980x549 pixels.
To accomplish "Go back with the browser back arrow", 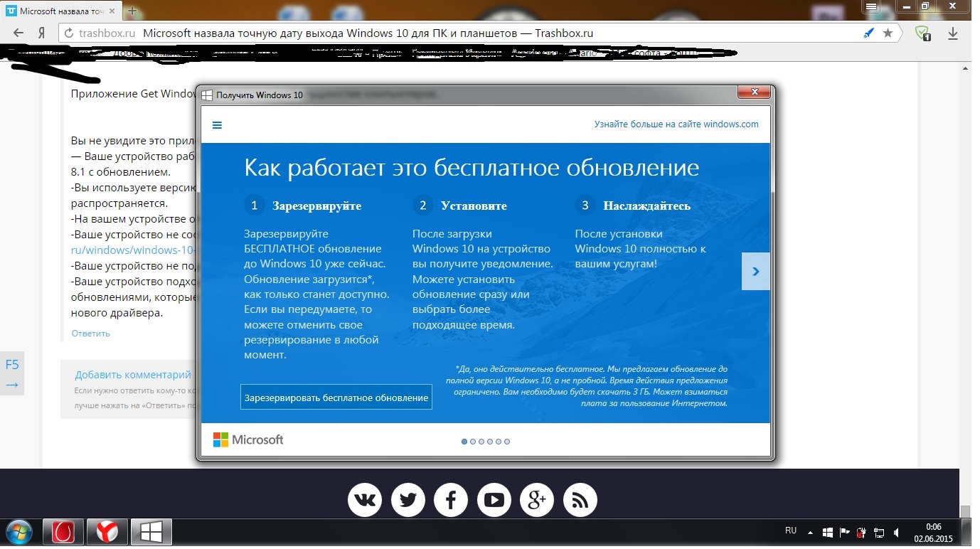I will pos(19,33).
